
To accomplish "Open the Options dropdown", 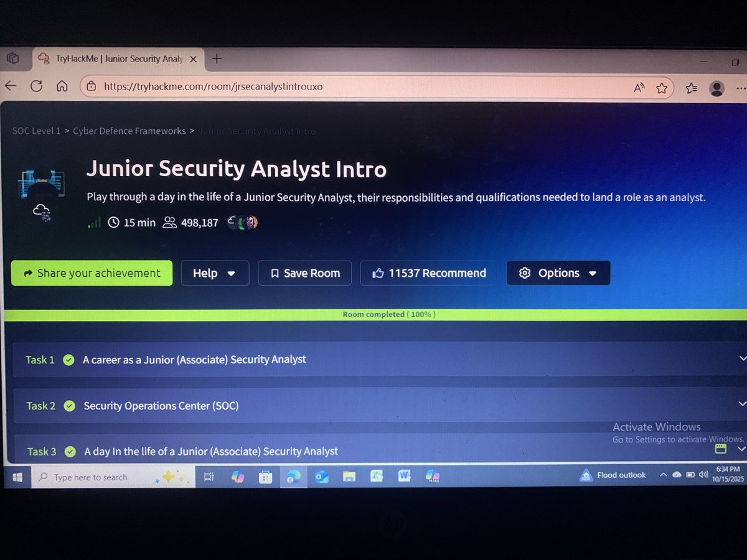I will click(558, 273).
